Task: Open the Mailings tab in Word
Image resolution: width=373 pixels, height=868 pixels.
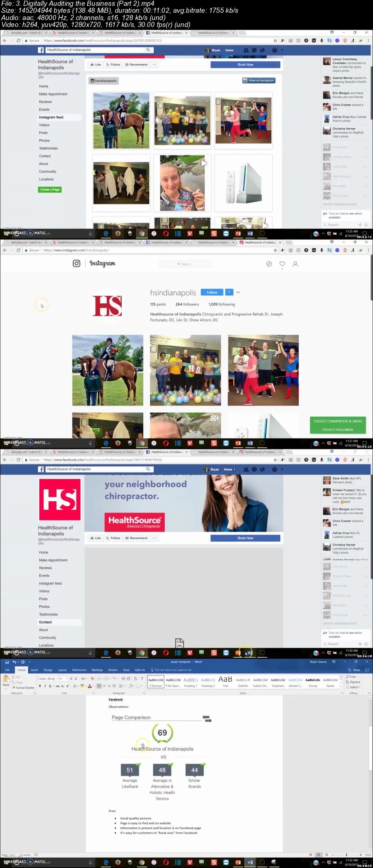Action: [97, 670]
